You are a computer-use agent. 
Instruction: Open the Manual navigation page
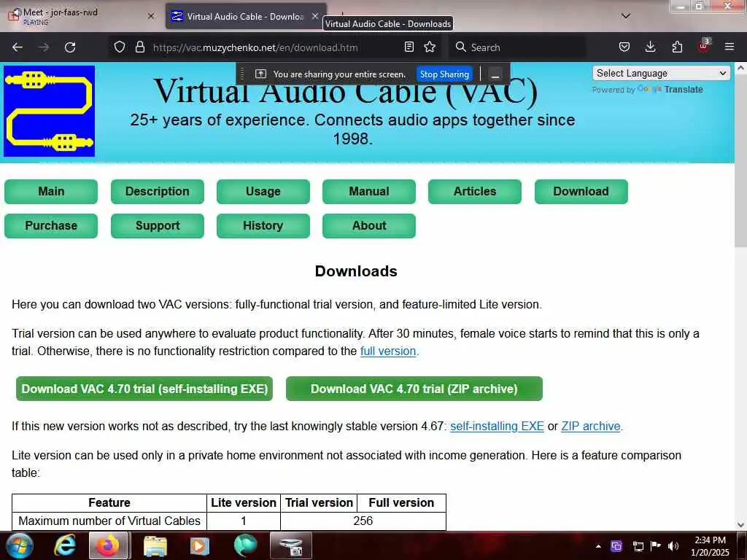(x=368, y=192)
